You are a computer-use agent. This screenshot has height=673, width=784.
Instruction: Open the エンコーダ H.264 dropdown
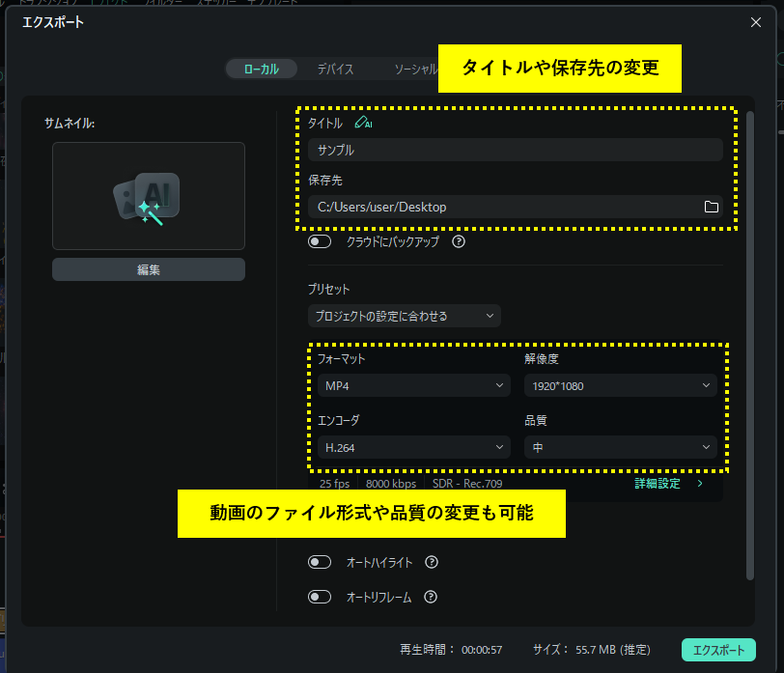[x=414, y=447]
